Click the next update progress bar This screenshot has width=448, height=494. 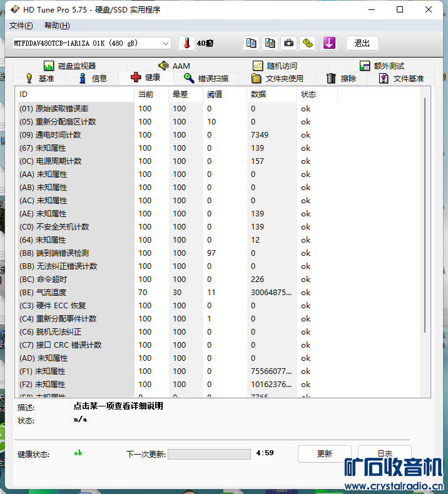[x=210, y=454]
